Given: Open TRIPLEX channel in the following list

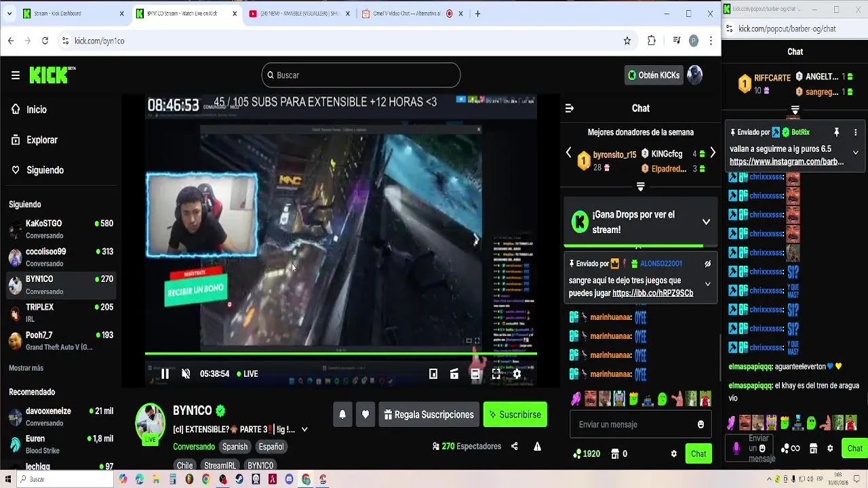Looking at the screenshot, I should pos(61,312).
